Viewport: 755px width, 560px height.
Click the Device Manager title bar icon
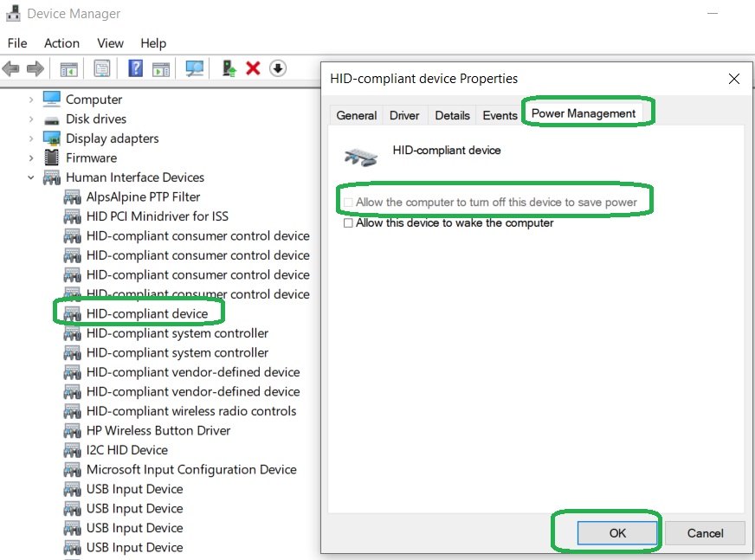[x=13, y=14]
